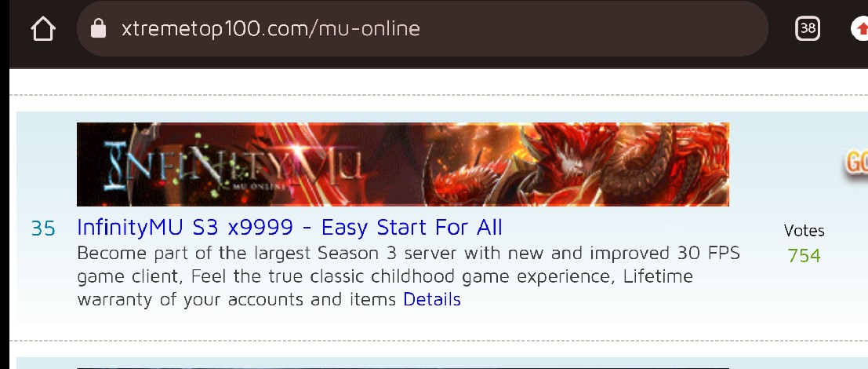Open the tab switcher showing 38 tabs

pyautogui.click(x=808, y=28)
